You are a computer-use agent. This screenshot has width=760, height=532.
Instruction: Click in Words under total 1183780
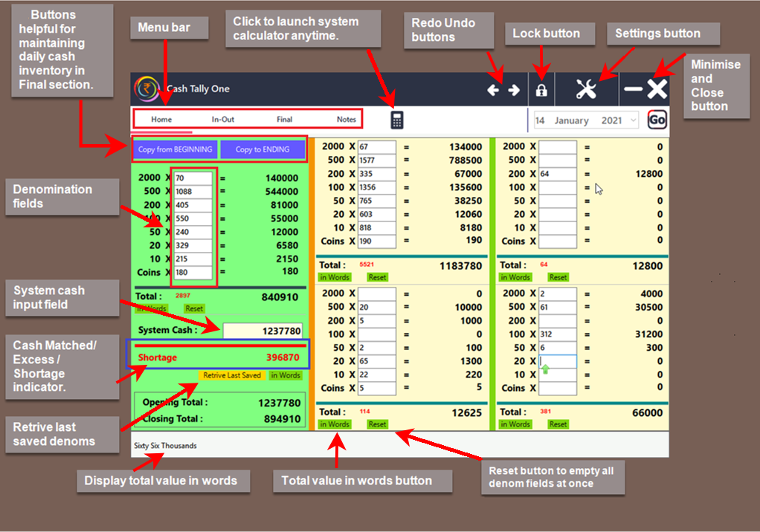click(335, 277)
